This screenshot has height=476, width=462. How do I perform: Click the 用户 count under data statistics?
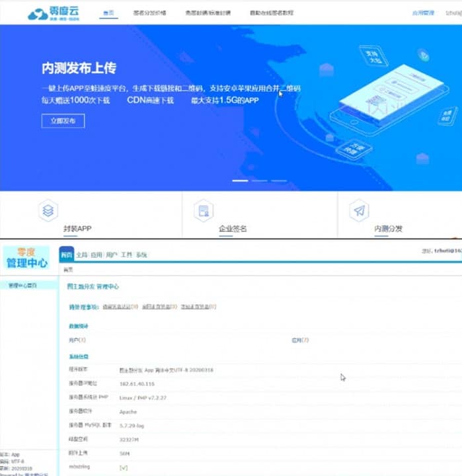77,340
